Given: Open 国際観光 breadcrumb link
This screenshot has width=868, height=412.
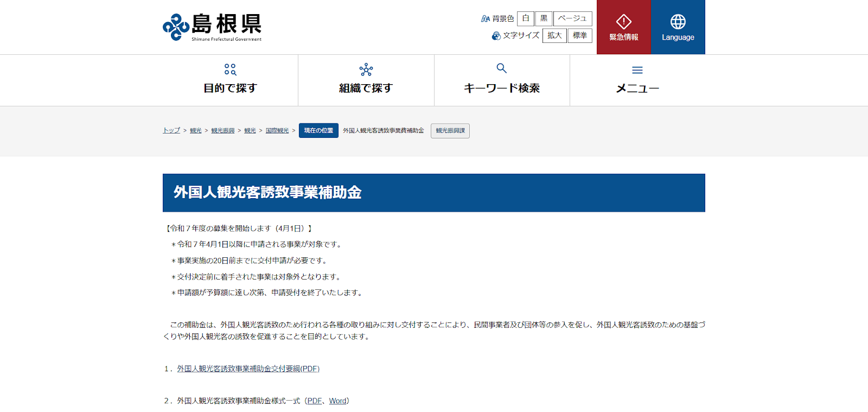Looking at the screenshot, I should click(277, 131).
